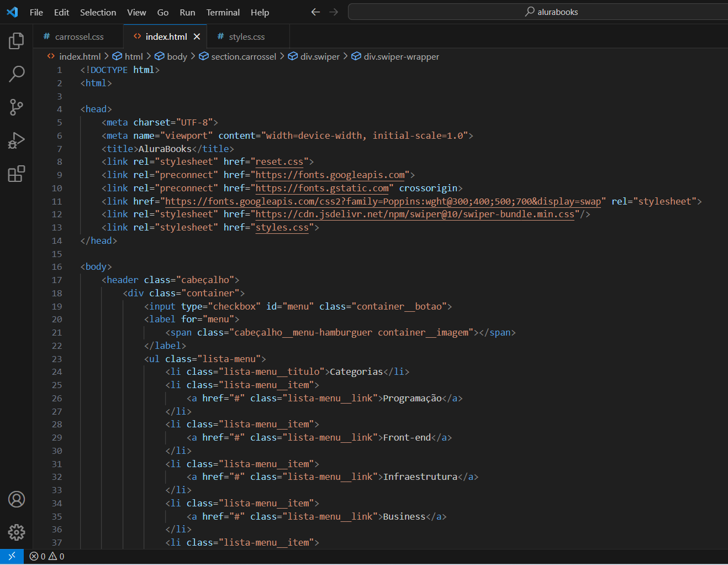Open the Explorer view in activity bar
This screenshot has height=565, width=728.
pyautogui.click(x=17, y=40)
